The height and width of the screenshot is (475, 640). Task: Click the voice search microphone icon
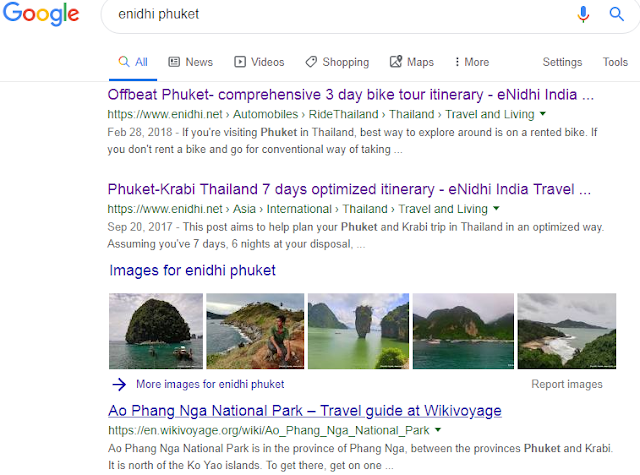tap(583, 14)
